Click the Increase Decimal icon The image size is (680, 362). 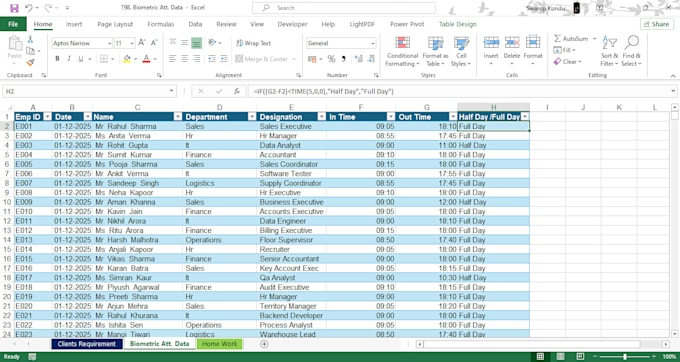[359, 59]
